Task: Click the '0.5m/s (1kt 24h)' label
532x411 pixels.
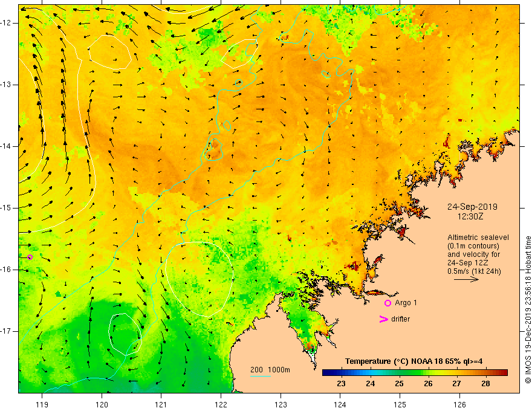Action: click(474, 271)
